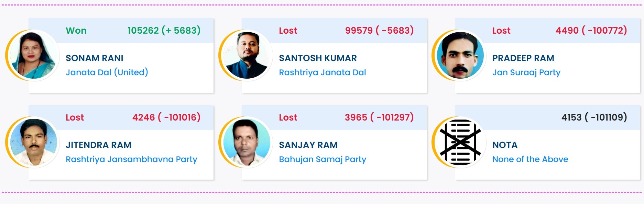Click the None of the Above label
Image resolution: width=644 pixels, height=204 pixels.
click(x=530, y=159)
